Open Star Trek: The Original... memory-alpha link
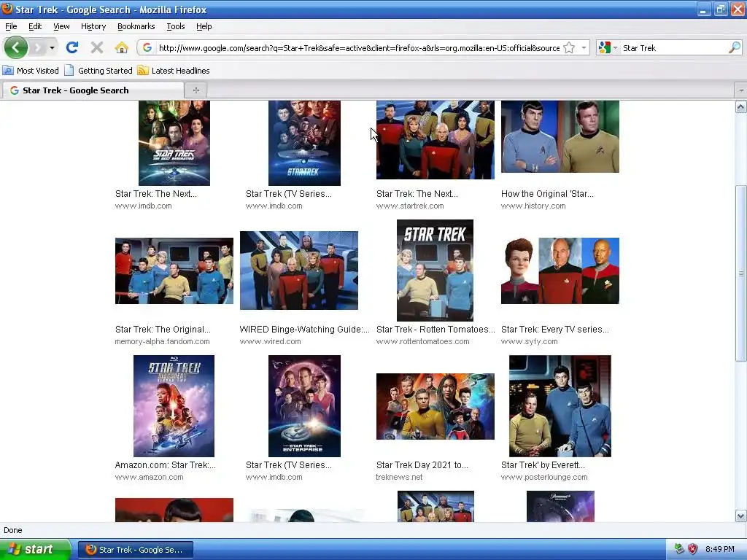Image resolution: width=747 pixels, height=560 pixels. 163,330
